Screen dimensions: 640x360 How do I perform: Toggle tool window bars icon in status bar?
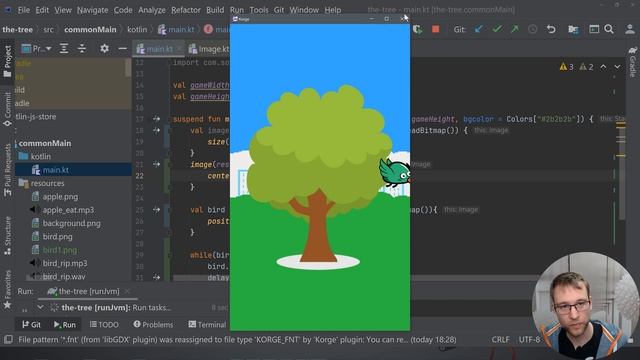8,339
